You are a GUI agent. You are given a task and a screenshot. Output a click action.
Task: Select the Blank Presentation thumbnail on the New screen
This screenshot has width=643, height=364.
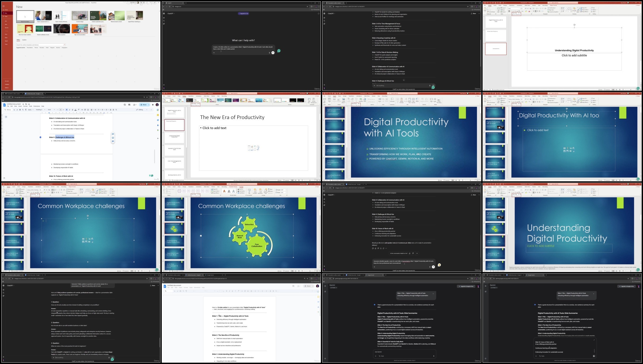coord(25,16)
